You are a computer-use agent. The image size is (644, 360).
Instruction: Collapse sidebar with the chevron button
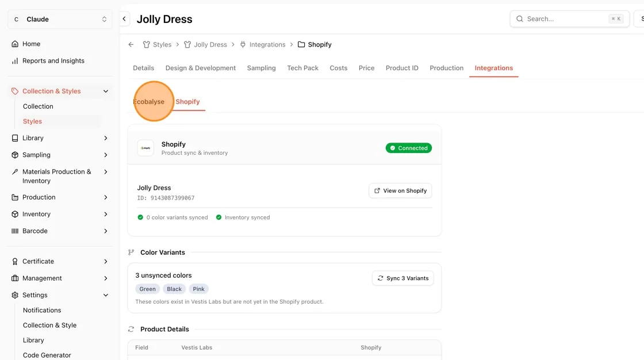pyautogui.click(x=124, y=19)
